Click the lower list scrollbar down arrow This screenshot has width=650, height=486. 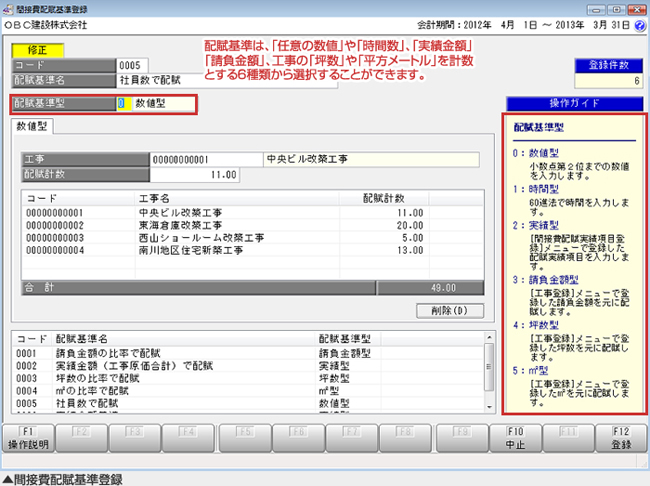coord(489,407)
